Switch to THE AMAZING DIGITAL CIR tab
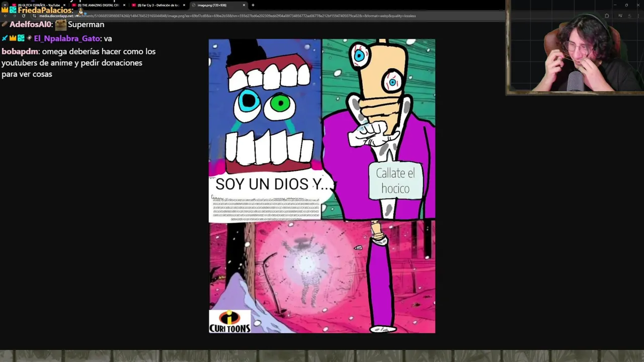The image size is (644, 362). [98, 5]
